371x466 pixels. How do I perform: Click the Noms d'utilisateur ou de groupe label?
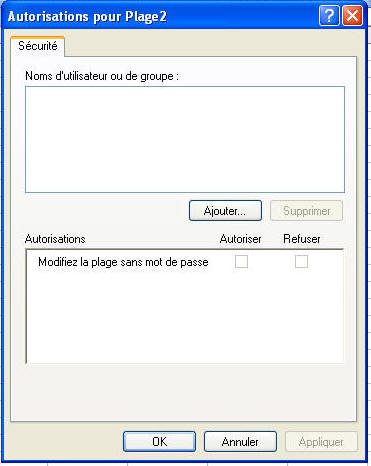(x=102, y=76)
